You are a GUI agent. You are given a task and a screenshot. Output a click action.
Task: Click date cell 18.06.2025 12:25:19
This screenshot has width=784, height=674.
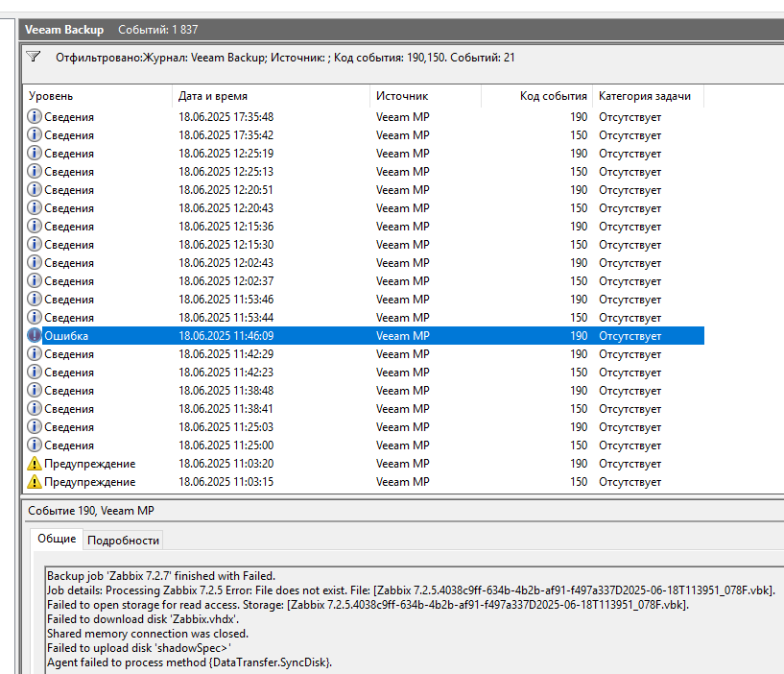coord(226,153)
